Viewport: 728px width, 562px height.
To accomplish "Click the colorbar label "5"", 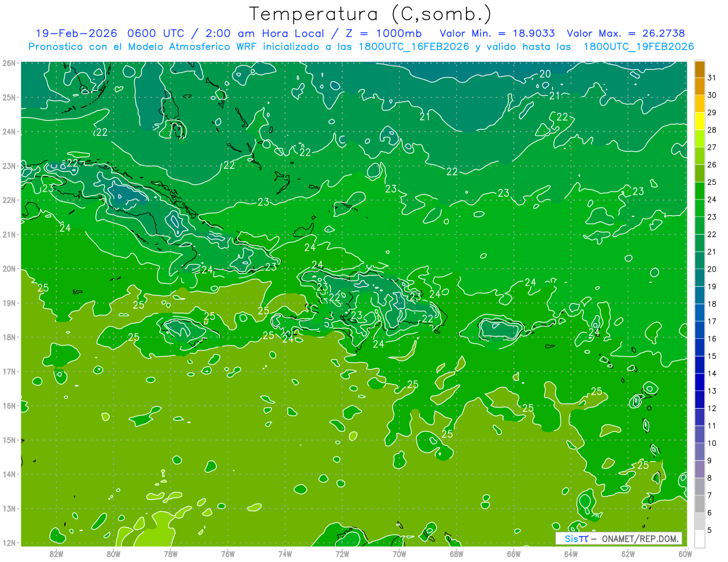I will [x=710, y=530].
